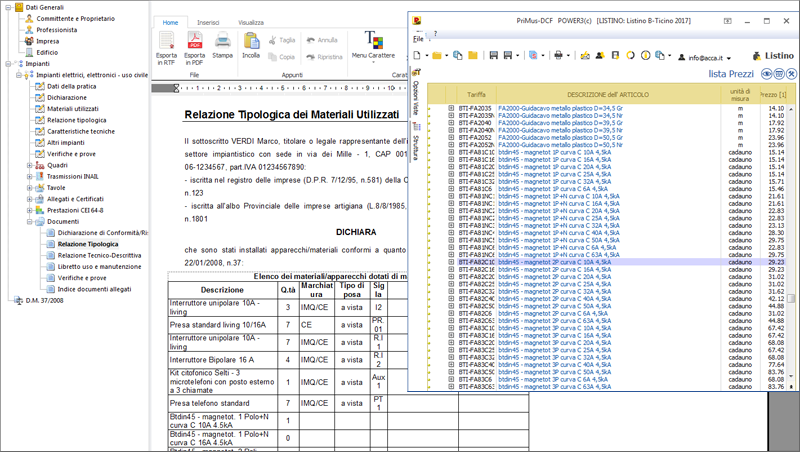Open Relazione Tecnico-Descrittiva document
Viewport: 800px width, 452px height.
[99, 255]
